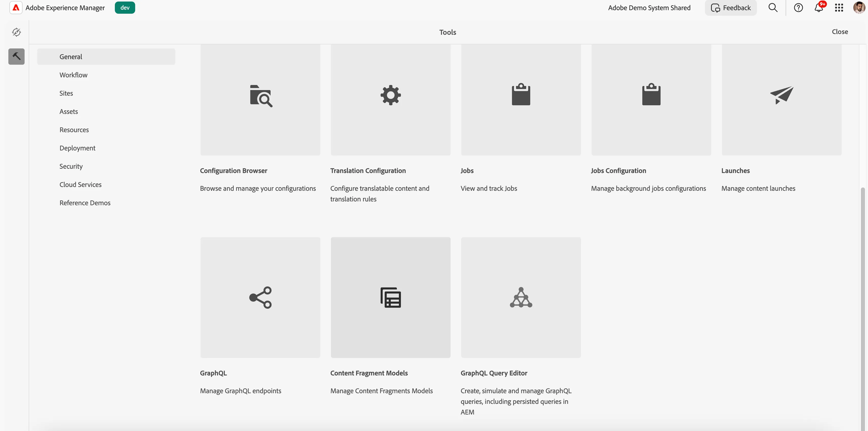Select the Tools hammer icon in the sidebar

(x=16, y=56)
